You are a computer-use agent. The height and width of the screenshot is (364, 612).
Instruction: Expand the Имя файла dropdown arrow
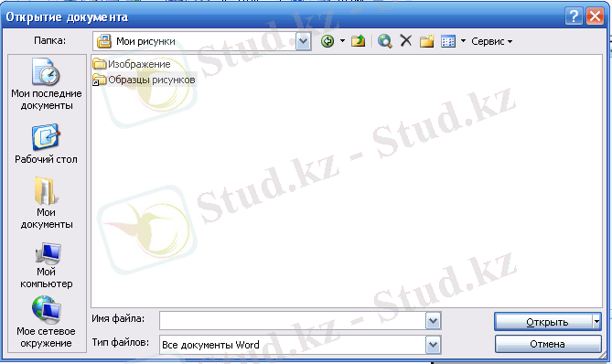point(433,321)
